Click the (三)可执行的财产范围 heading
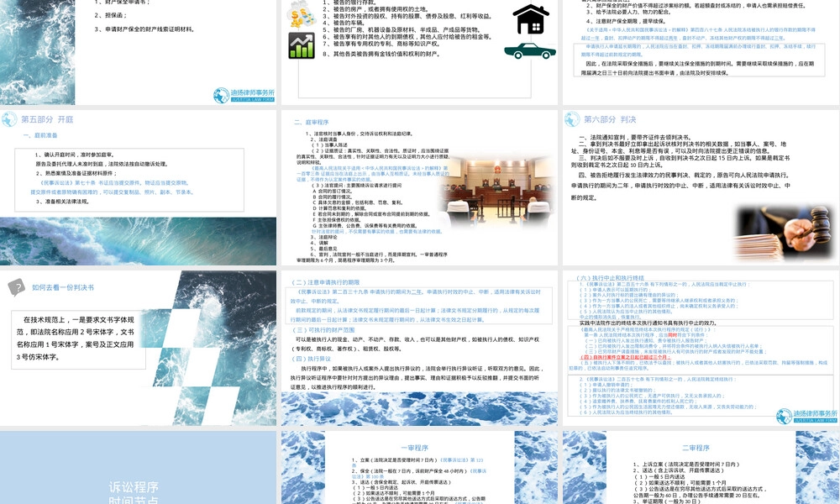The image size is (840, 504). point(323,330)
